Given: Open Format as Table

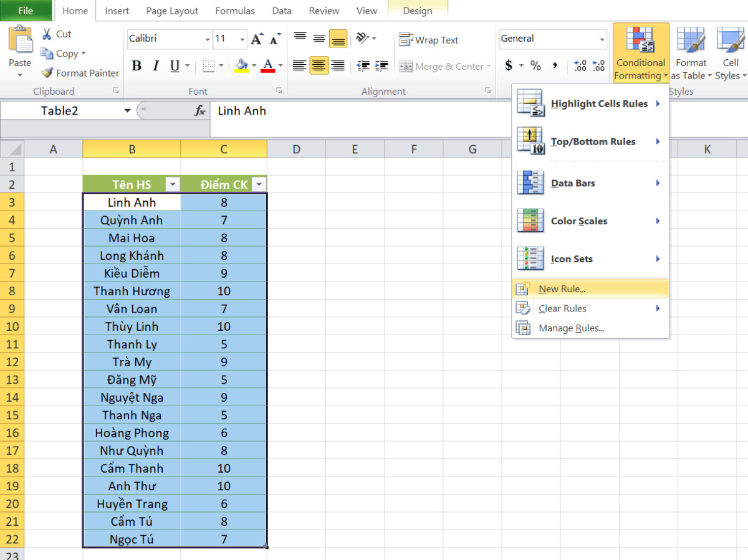Looking at the screenshot, I should click(691, 53).
